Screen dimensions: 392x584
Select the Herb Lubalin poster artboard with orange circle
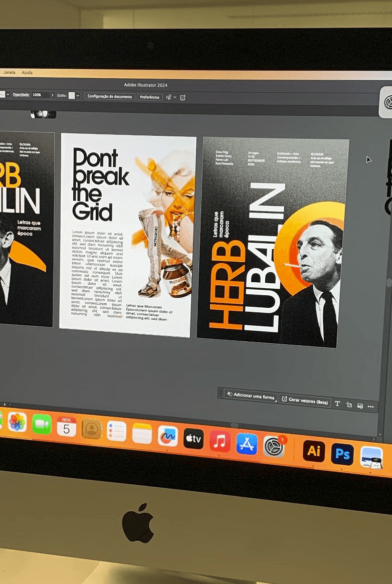[x=273, y=243]
